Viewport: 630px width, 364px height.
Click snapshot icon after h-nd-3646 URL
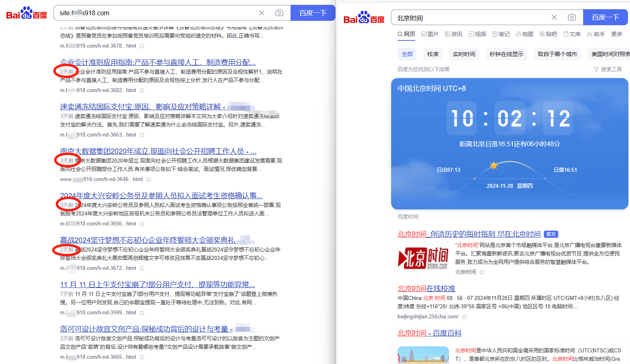tap(149, 179)
